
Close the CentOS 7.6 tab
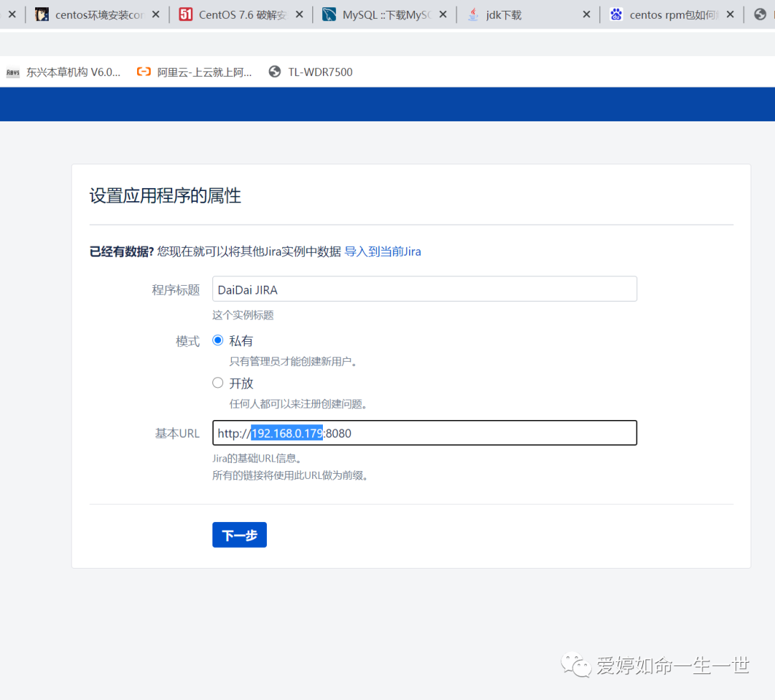299,14
